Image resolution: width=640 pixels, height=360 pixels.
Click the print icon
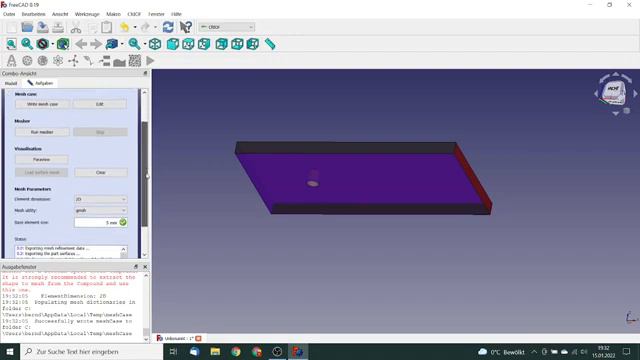point(58,27)
